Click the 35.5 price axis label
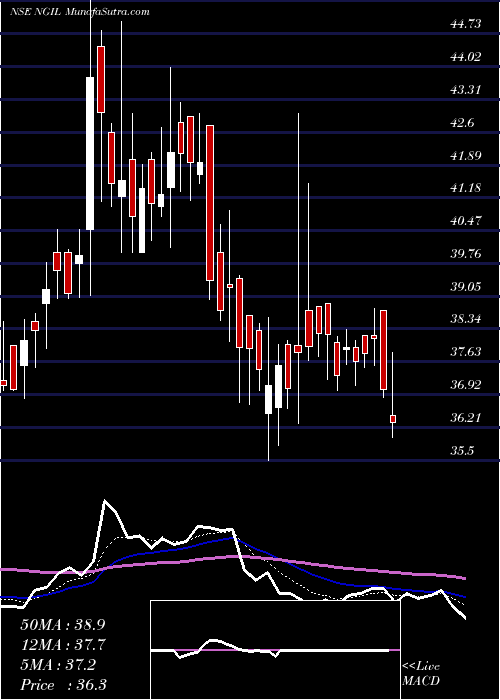The image size is (500, 700). click(463, 450)
